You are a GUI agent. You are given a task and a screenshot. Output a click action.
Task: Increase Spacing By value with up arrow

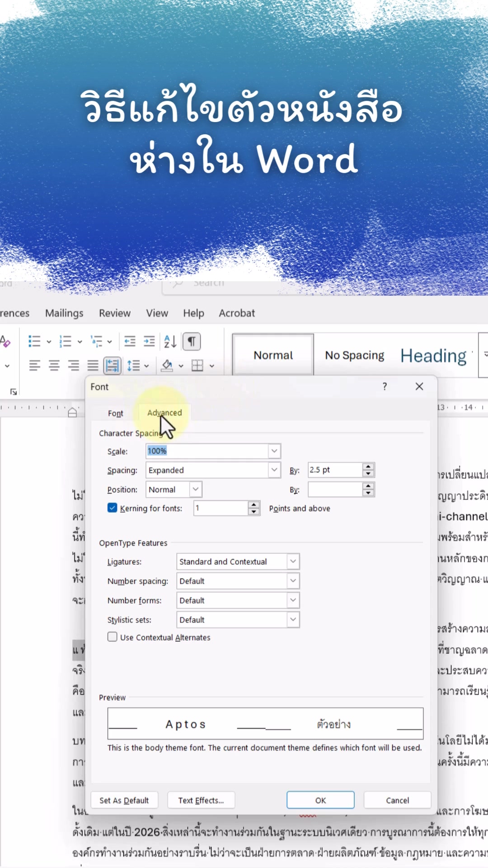[x=368, y=467]
